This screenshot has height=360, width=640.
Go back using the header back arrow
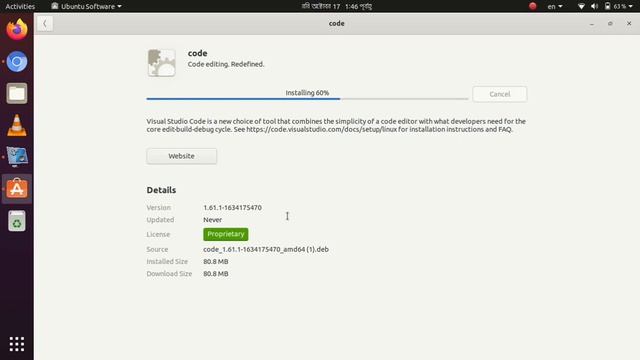[45, 24]
